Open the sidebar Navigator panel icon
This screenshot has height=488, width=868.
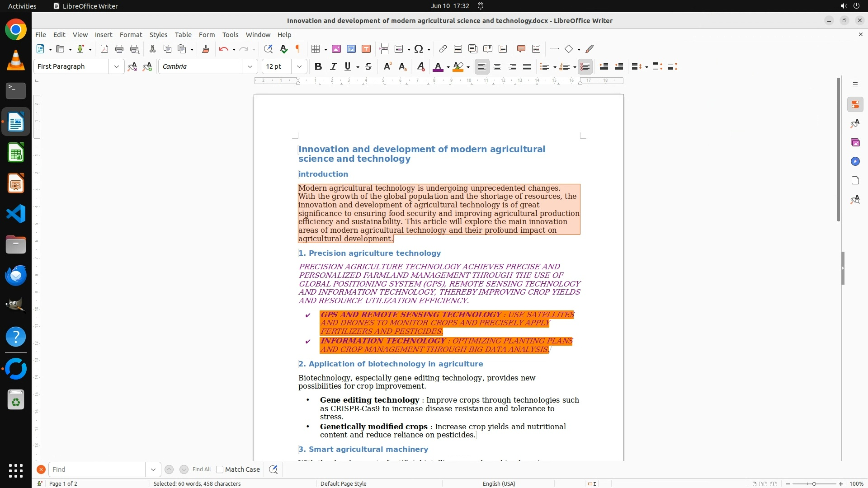click(855, 161)
